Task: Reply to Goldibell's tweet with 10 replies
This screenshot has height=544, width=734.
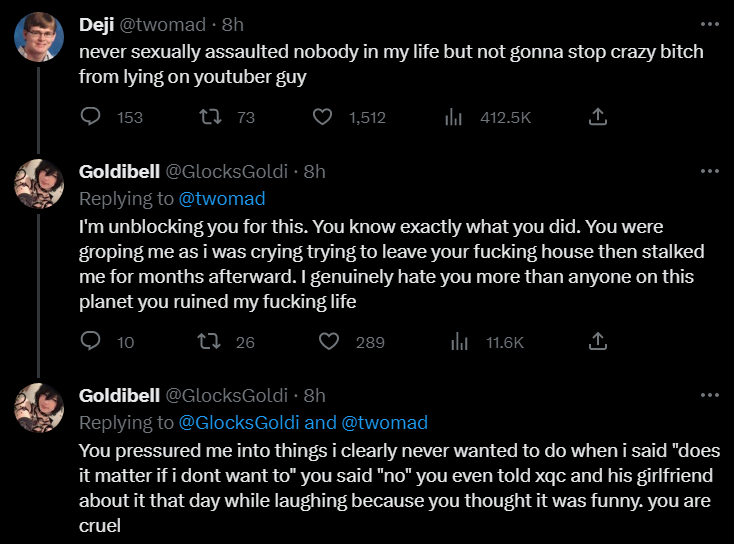Action: click(90, 342)
